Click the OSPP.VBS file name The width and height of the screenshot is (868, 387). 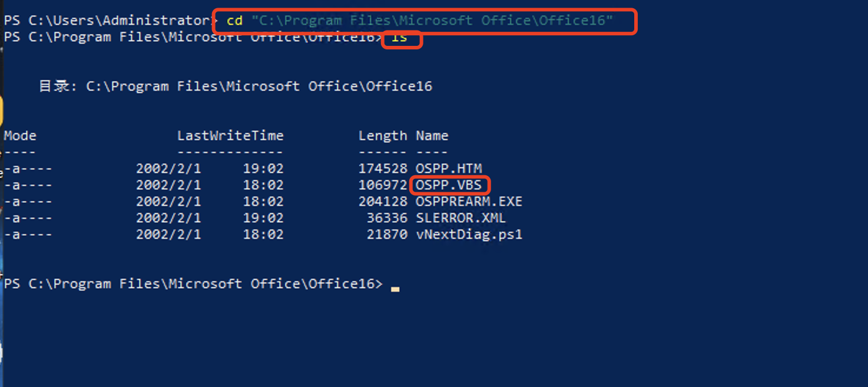point(449,185)
